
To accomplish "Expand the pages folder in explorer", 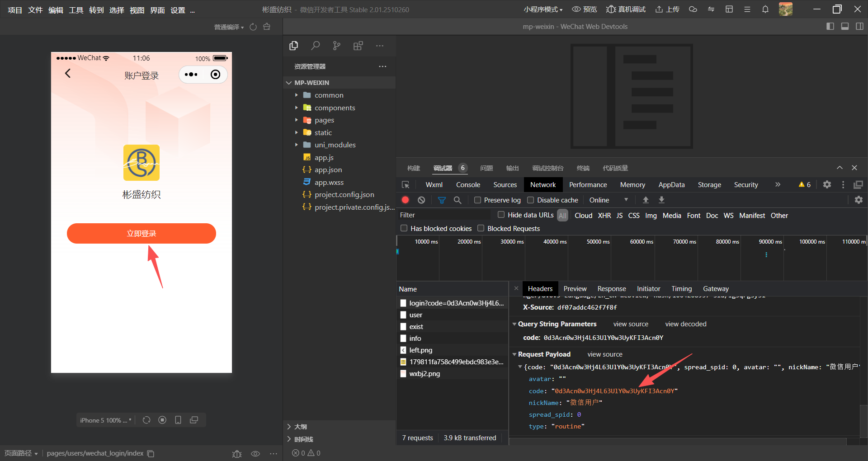I will tap(324, 120).
